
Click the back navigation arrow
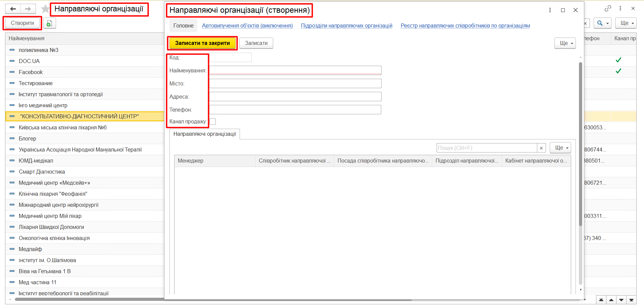pos(13,9)
